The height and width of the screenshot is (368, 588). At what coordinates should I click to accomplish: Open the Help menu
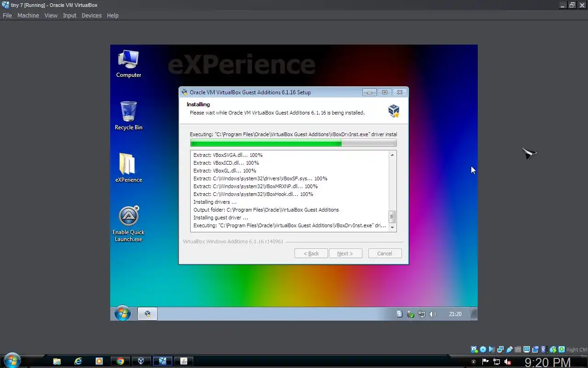click(x=113, y=15)
